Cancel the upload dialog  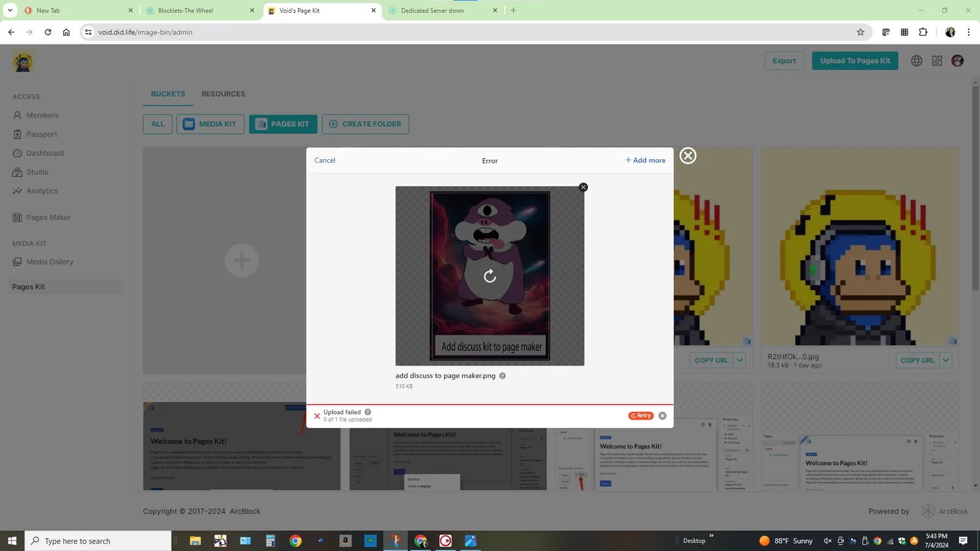[325, 160]
